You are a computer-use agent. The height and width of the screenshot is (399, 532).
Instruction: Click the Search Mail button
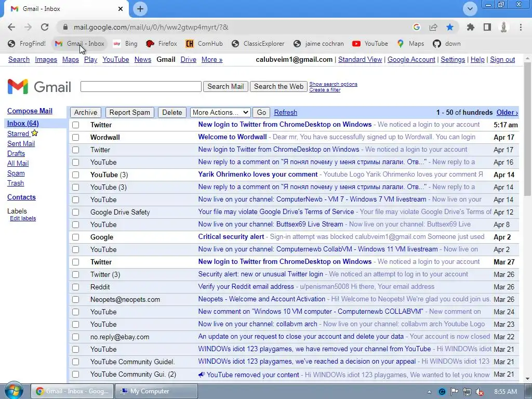225,87
